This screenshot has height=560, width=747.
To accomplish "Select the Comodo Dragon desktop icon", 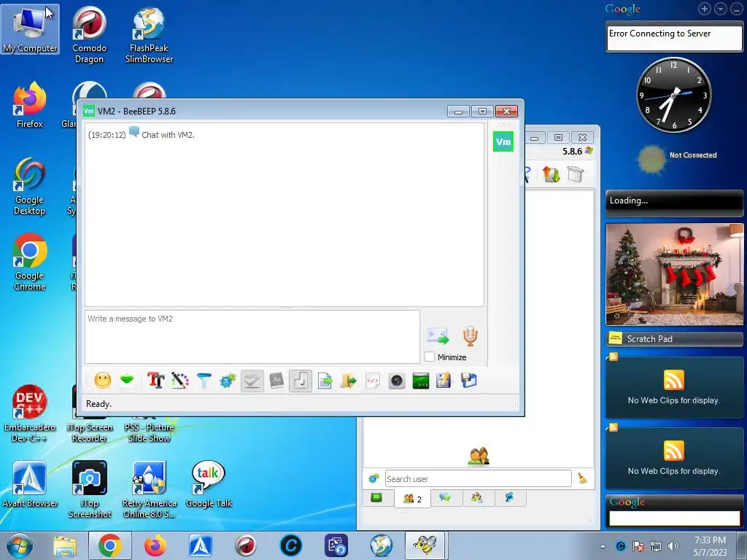I will pos(89,34).
